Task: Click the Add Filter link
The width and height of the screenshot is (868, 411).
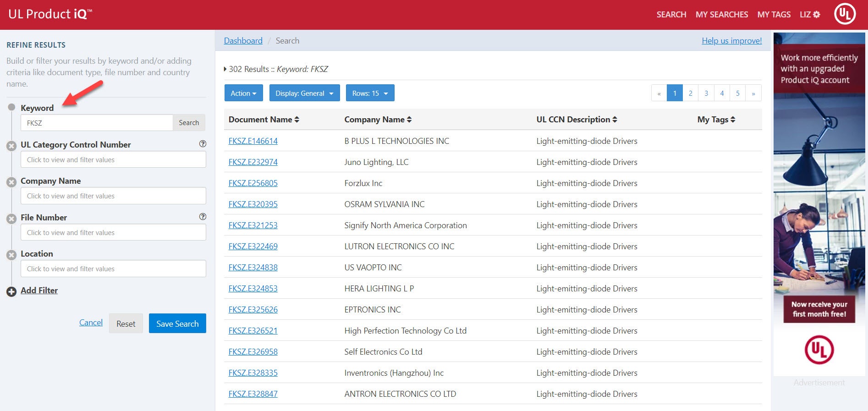Action: coord(39,290)
